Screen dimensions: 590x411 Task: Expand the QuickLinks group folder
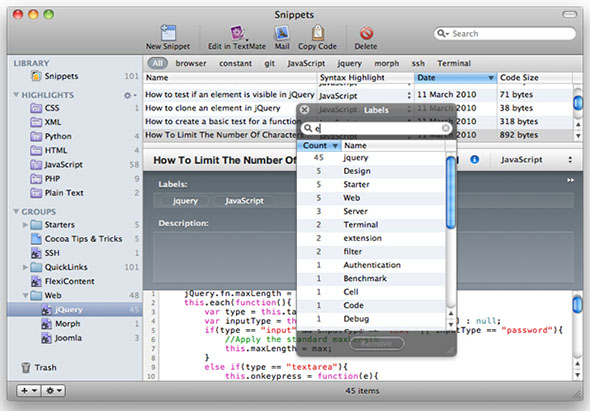click(25, 267)
